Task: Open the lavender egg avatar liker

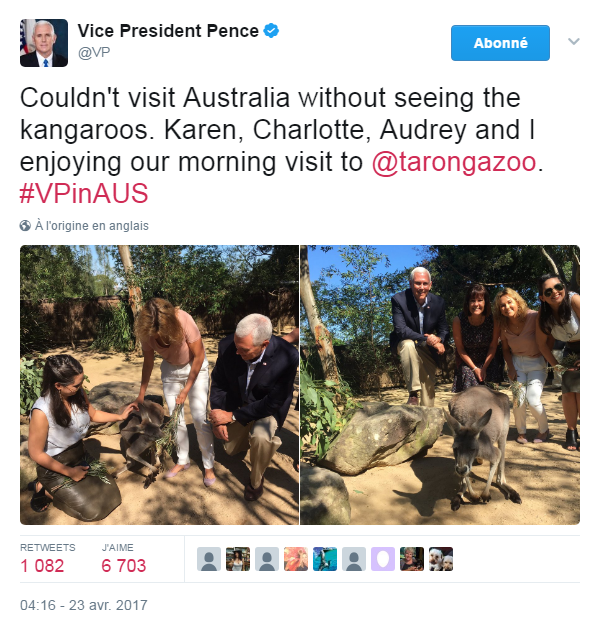Action: (x=383, y=559)
